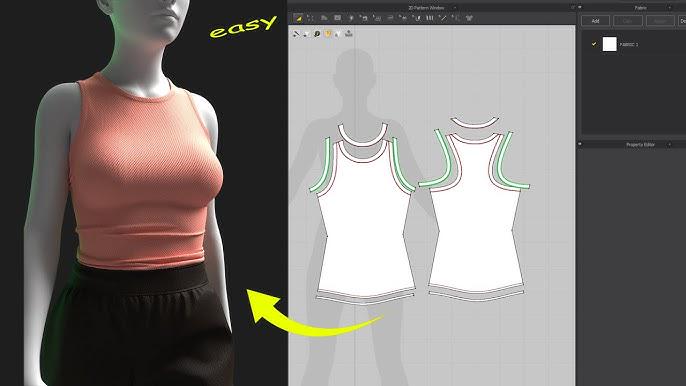This screenshot has width=686, height=386.
Task: Select the diagonal line tool icon
Action: tap(443, 18)
